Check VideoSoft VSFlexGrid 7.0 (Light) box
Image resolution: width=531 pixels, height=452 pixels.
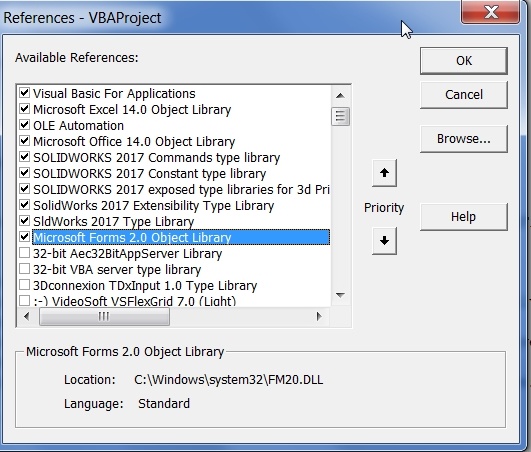click(24, 300)
